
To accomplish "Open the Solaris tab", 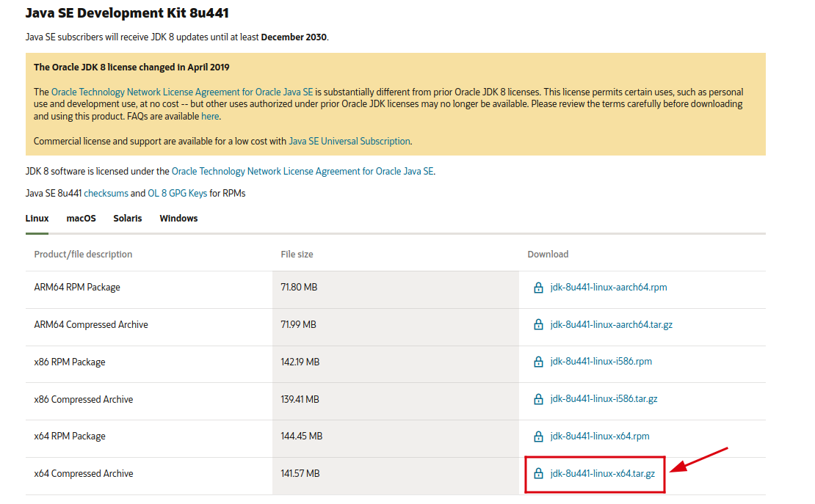I will (x=127, y=218).
